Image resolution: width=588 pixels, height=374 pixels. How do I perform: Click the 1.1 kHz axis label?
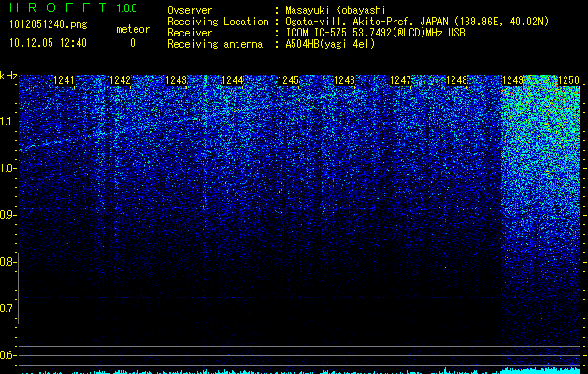point(7,122)
